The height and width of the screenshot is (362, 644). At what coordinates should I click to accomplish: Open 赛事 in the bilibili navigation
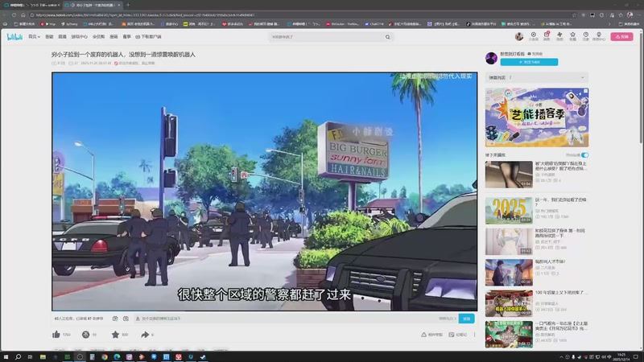[126, 37]
